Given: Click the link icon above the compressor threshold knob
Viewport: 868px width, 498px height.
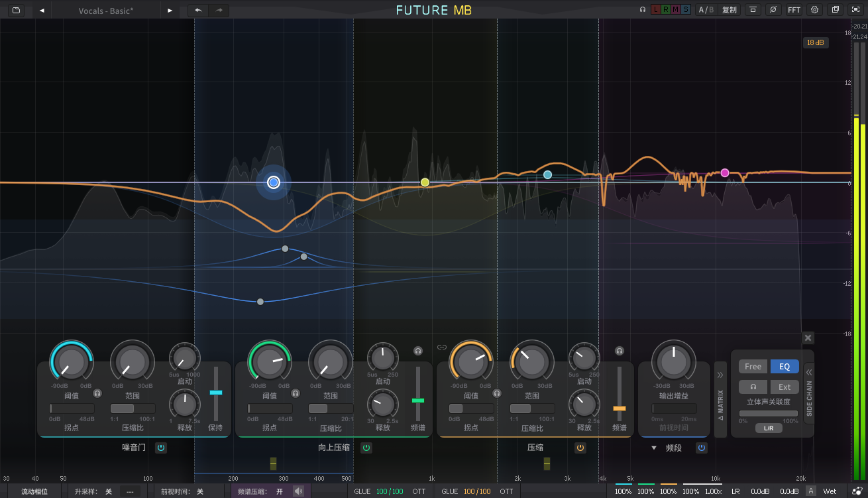Looking at the screenshot, I should (442, 347).
